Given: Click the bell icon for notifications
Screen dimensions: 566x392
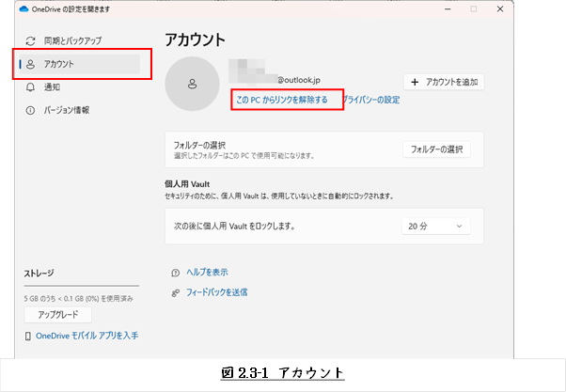Looking at the screenshot, I should tap(30, 87).
